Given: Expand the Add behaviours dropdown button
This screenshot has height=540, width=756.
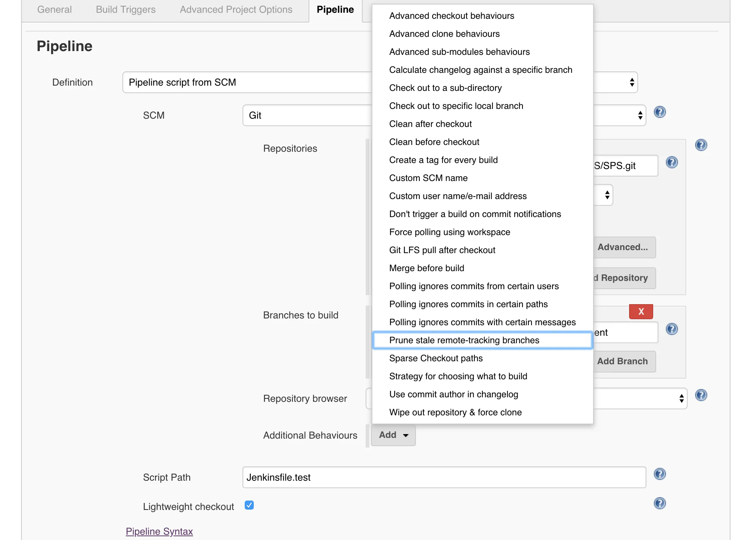Looking at the screenshot, I should pyautogui.click(x=393, y=435).
